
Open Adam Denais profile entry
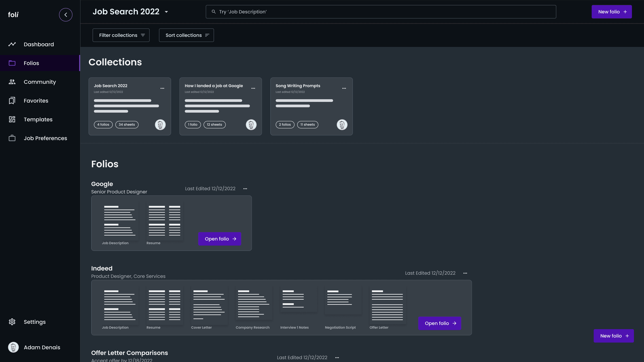[42, 347]
